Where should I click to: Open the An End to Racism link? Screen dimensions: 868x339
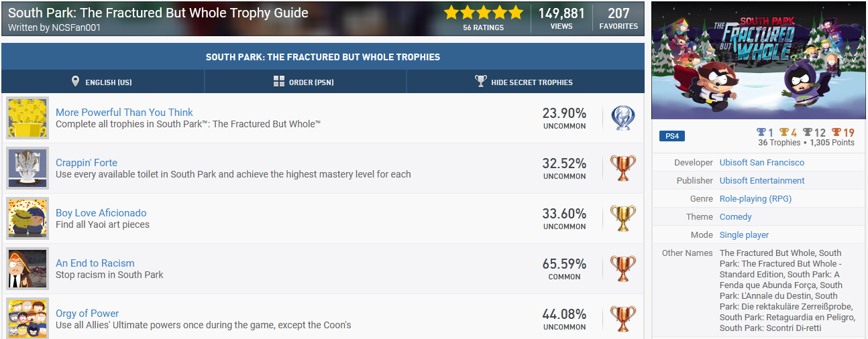pos(95,263)
